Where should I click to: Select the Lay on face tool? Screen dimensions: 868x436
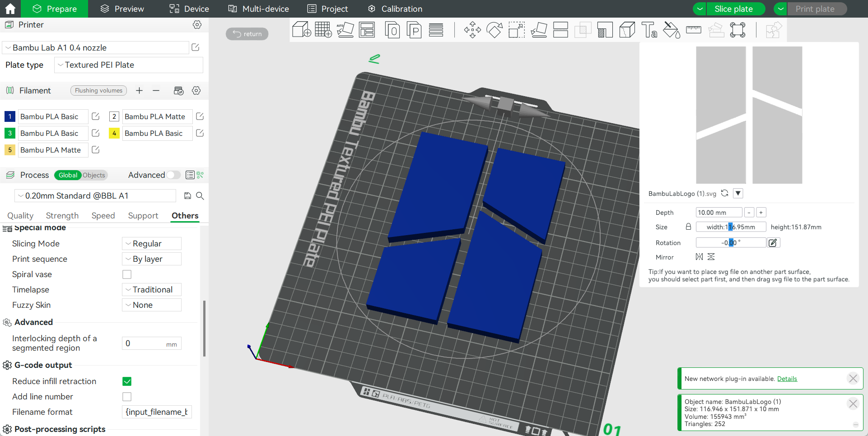(539, 30)
